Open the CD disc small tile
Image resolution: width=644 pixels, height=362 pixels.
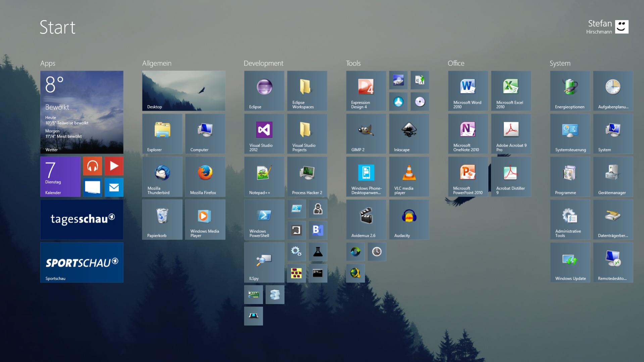420,101
